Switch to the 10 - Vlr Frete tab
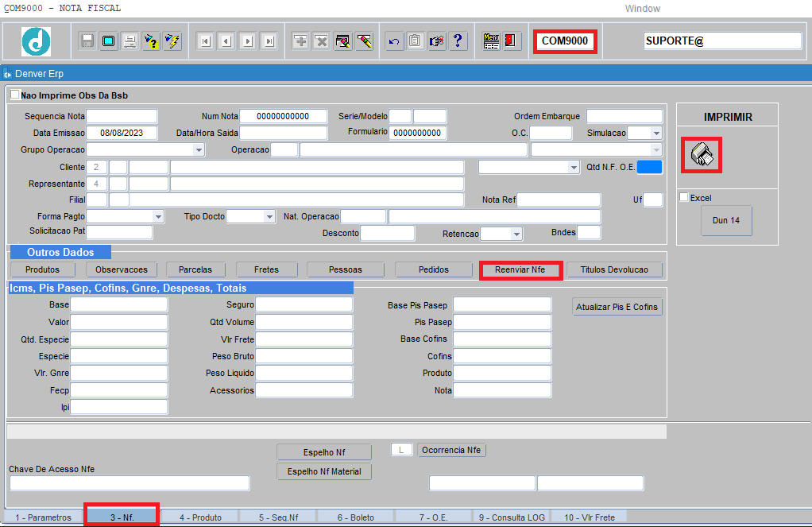812x527 pixels. 590,517
